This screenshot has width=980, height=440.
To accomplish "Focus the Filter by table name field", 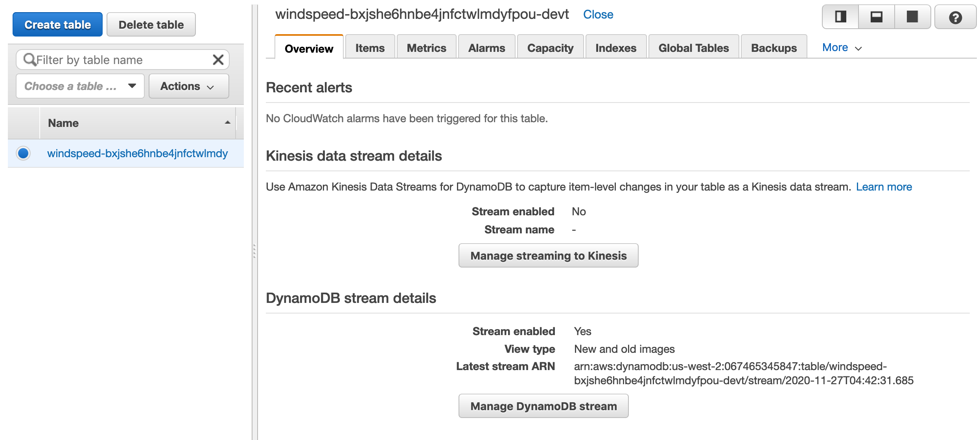I will (123, 60).
